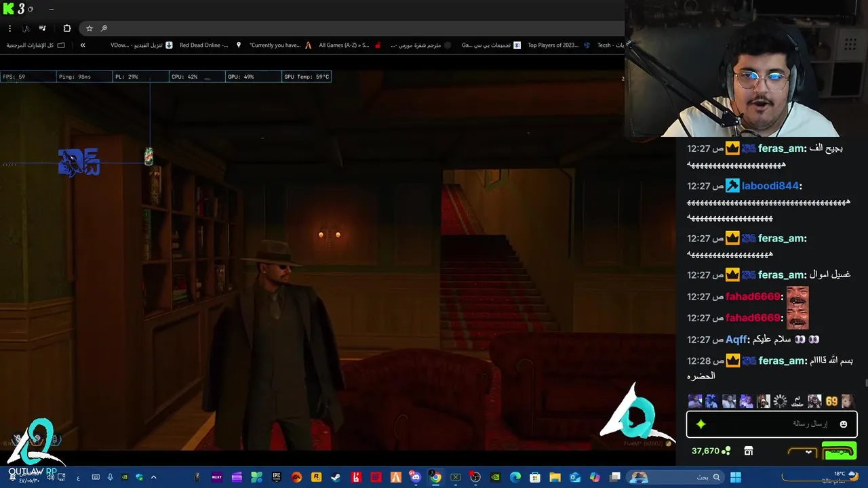Click the 37,670 channel points balance

(x=711, y=451)
